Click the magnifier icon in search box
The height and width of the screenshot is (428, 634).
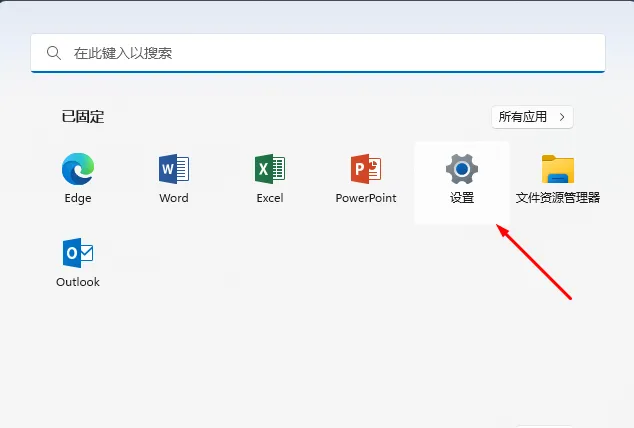tap(54, 53)
